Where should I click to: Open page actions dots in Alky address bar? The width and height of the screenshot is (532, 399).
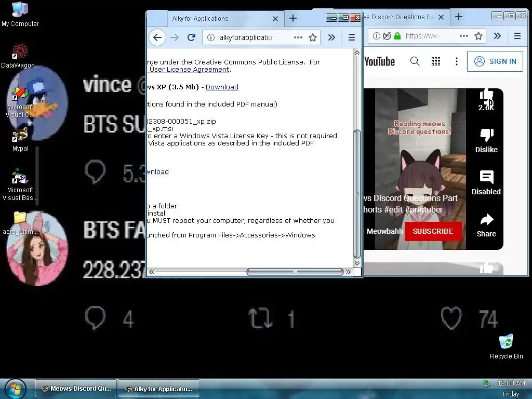(298, 37)
